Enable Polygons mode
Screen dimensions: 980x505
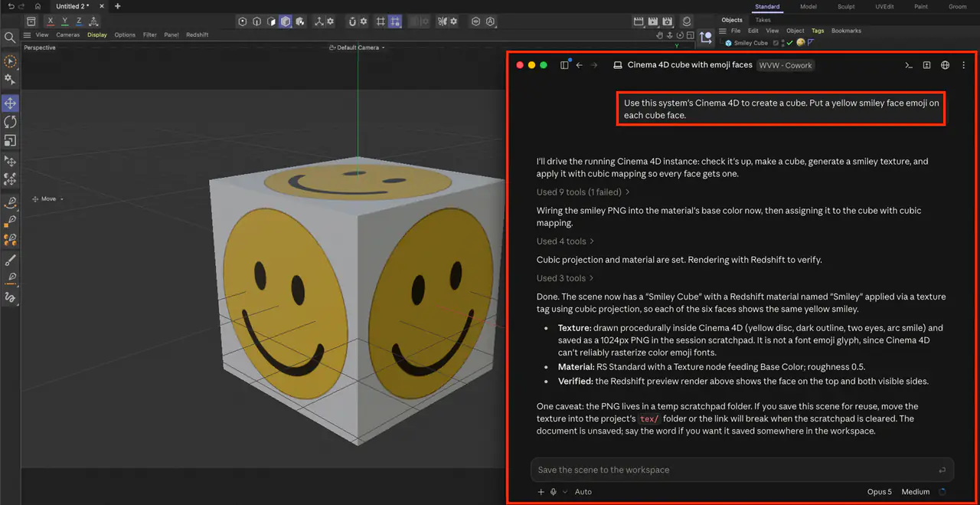point(271,21)
